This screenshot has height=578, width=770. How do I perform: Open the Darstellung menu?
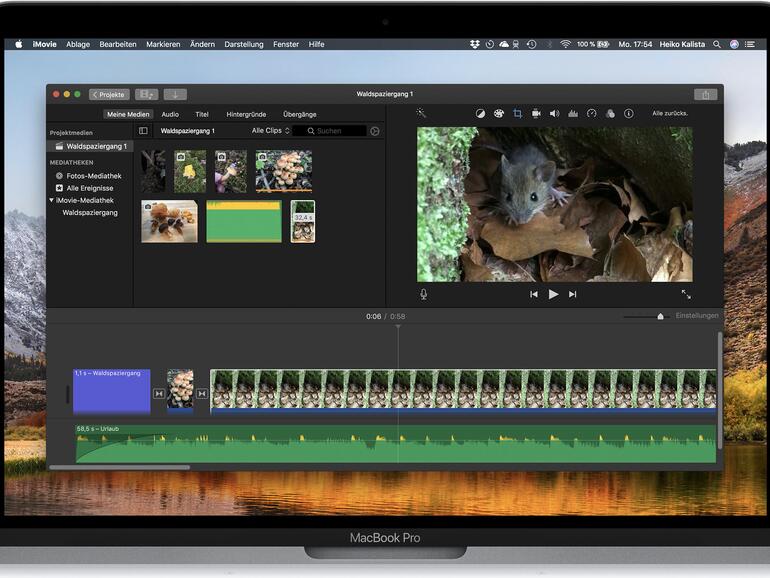[244, 44]
